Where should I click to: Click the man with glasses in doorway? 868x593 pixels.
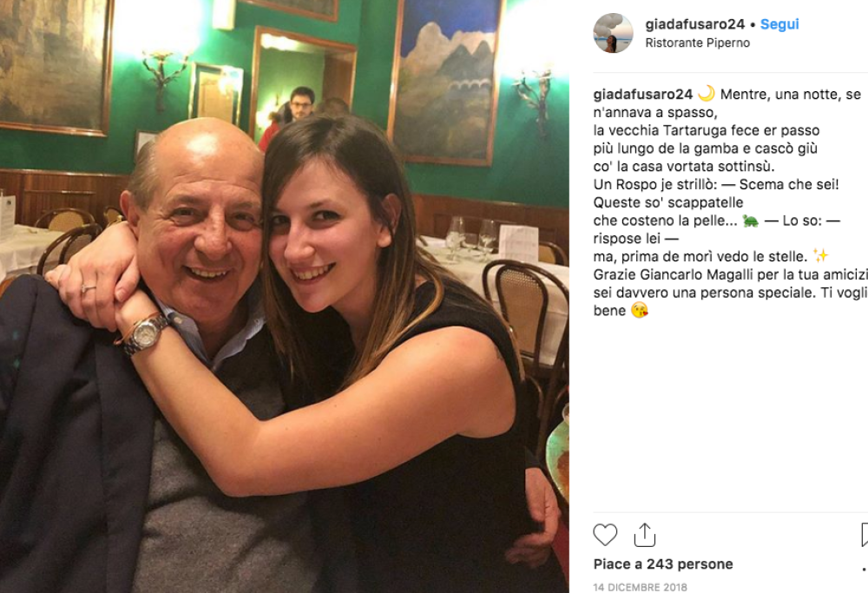coord(302,103)
